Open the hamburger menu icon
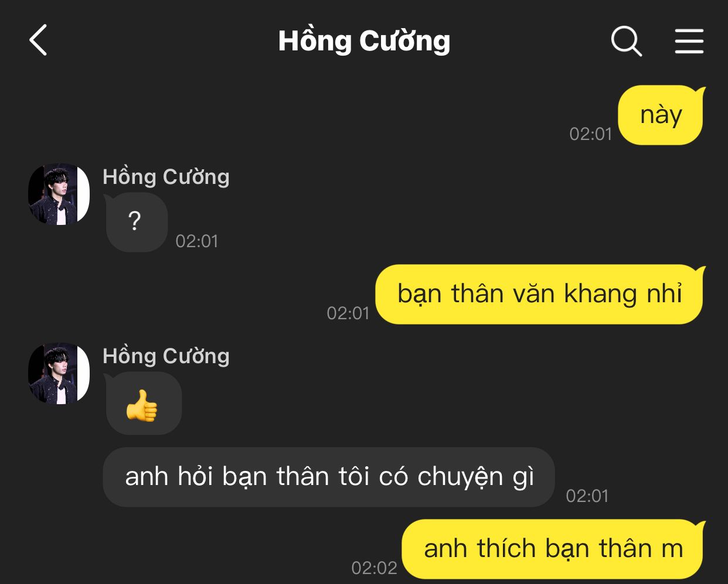The image size is (728, 584). click(x=689, y=41)
